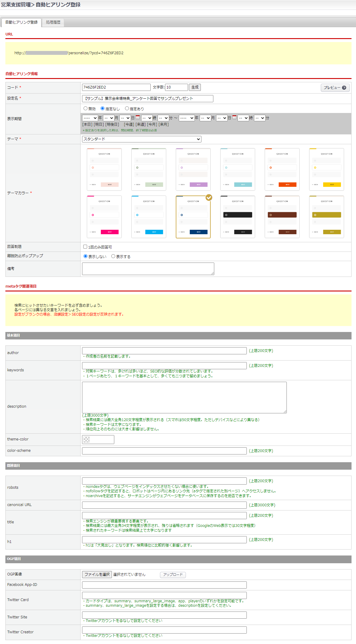The image size is (356, 644).
Task: Click the プレビュー button
Action: [335, 88]
